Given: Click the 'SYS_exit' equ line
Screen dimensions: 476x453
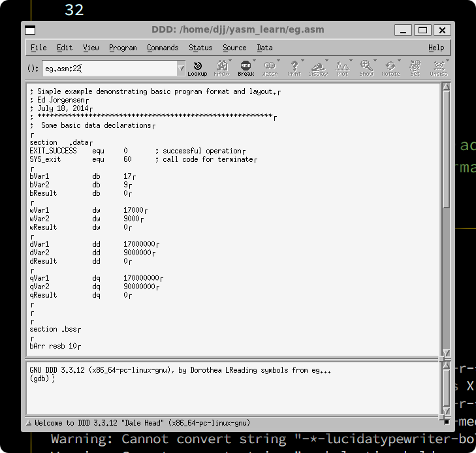Looking at the screenshot, I should [143, 159].
